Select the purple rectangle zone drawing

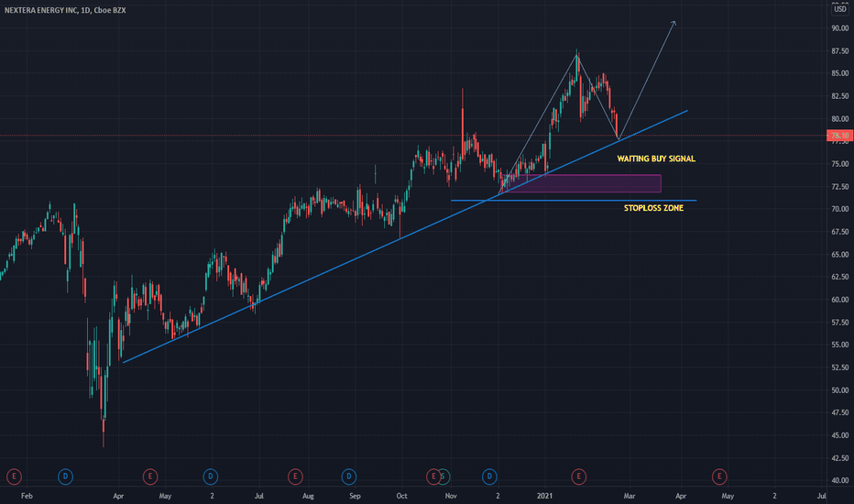[x=583, y=183]
